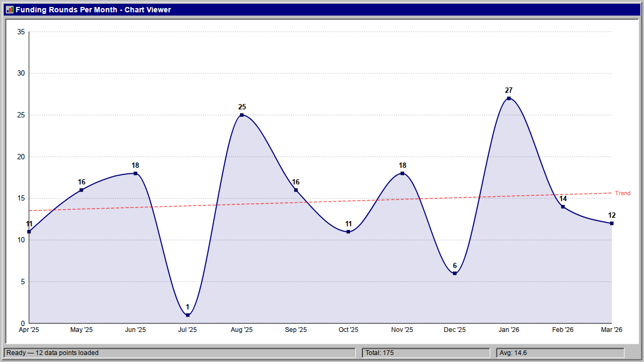This screenshot has height=362, width=644.
Task: Click the 35 label on the y-axis
Action: click(21, 32)
